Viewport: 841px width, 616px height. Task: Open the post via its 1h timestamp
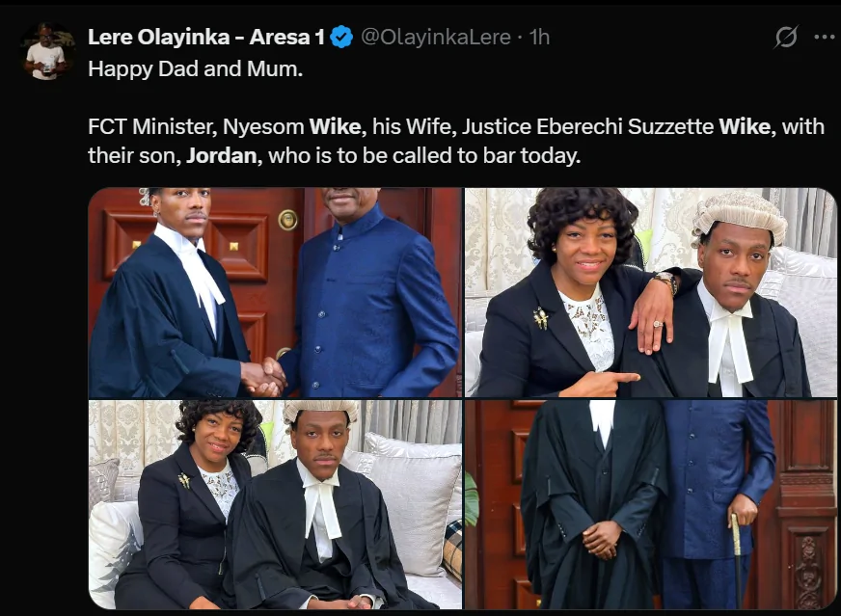[x=539, y=37]
